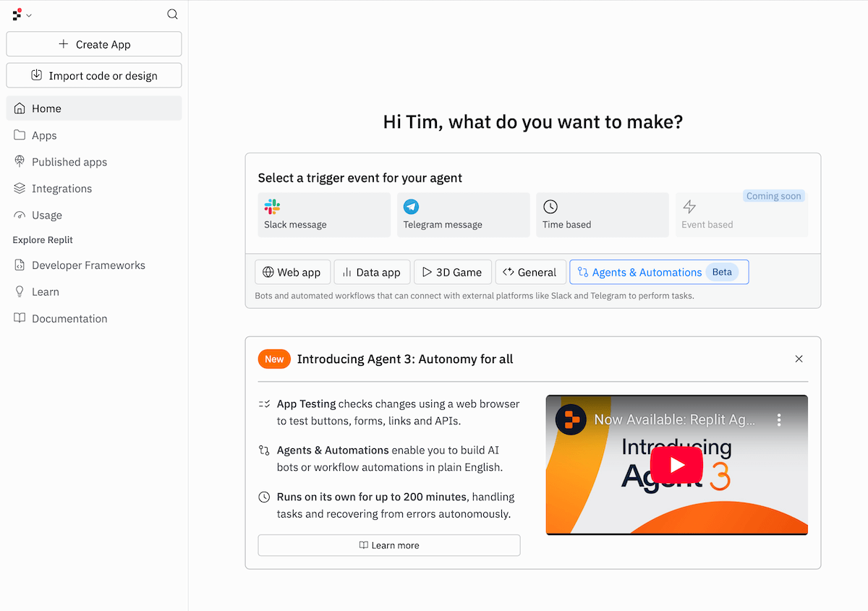Click Import code or design button
868x611 pixels.
(x=94, y=75)
